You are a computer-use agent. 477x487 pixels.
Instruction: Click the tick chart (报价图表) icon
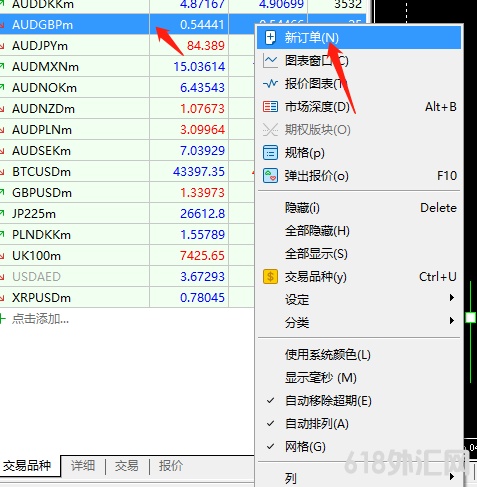pyautogui.click(x=270, y=84)
